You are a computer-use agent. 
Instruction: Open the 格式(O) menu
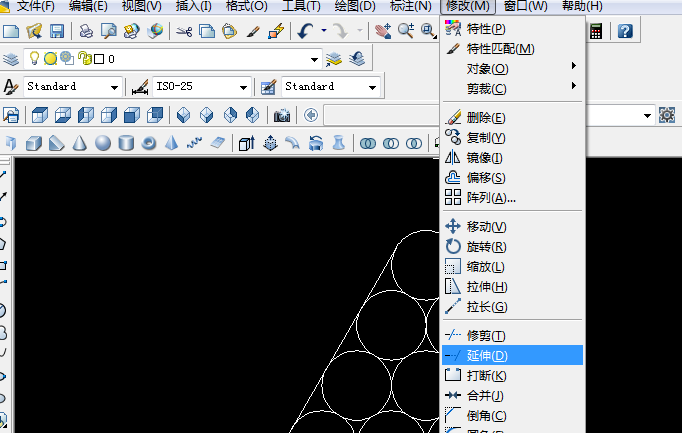pos(247,6)
